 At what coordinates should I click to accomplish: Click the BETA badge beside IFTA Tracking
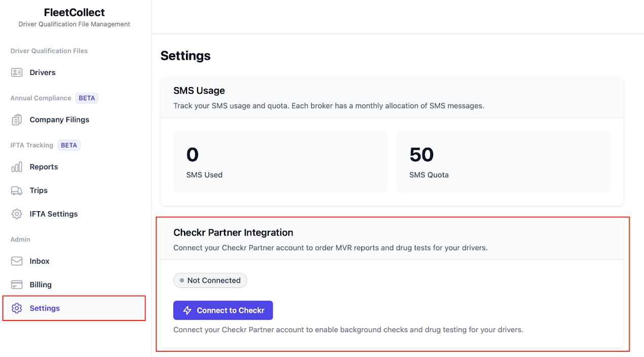pos(69,145)
